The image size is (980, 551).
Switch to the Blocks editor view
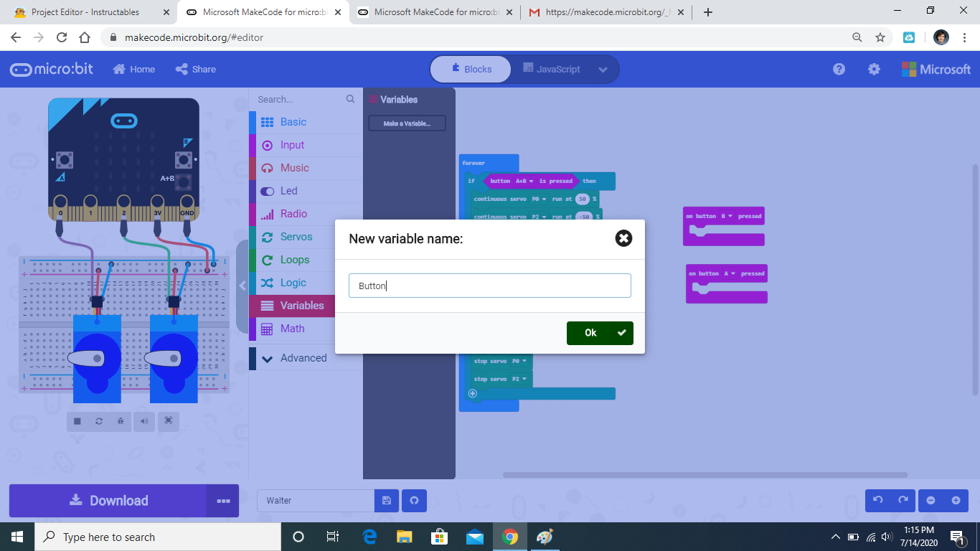click(471, 69)
